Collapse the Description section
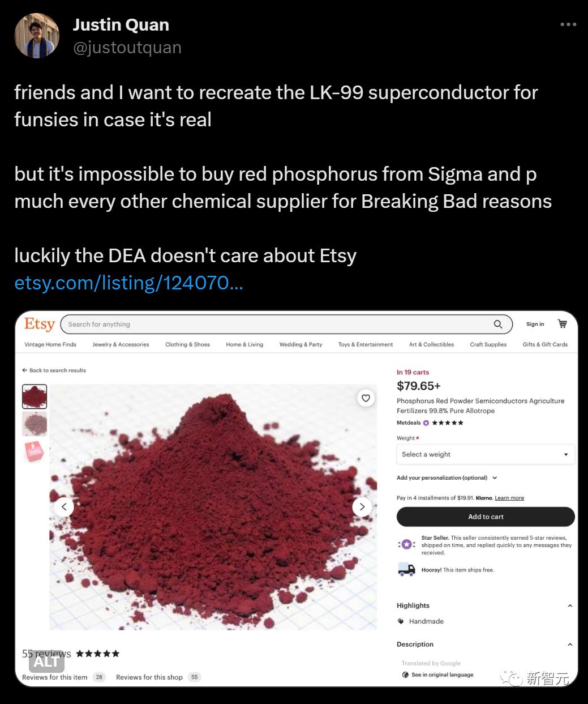Screen dimensions: 588x704 pos(569,645)
